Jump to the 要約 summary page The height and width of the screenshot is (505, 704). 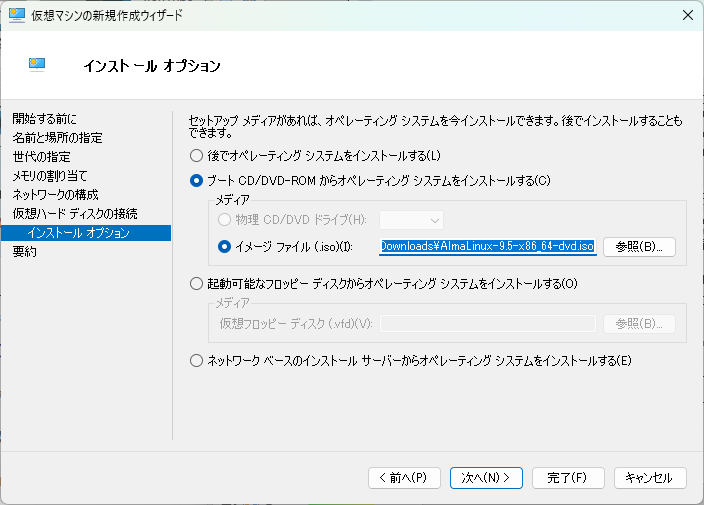point(25,252)
